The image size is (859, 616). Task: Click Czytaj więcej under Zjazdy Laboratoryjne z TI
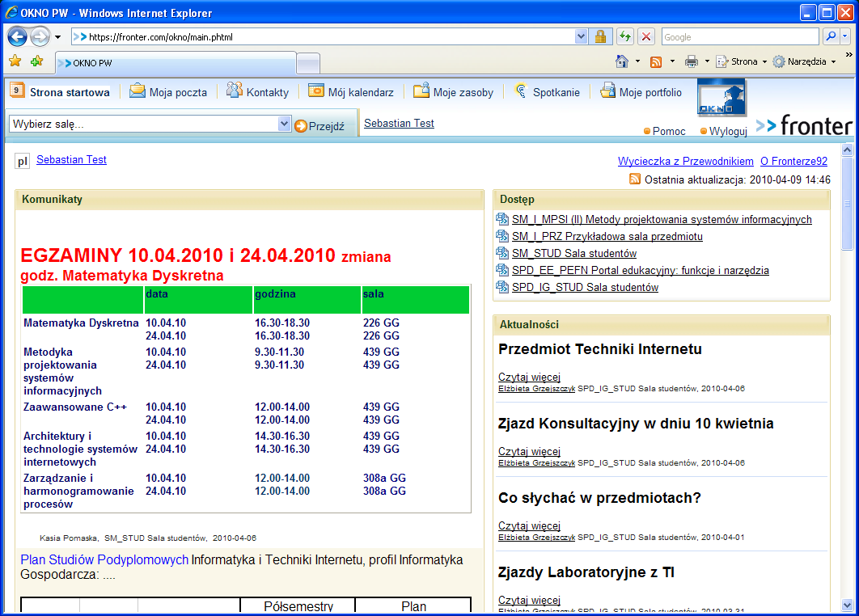(529, 600)
